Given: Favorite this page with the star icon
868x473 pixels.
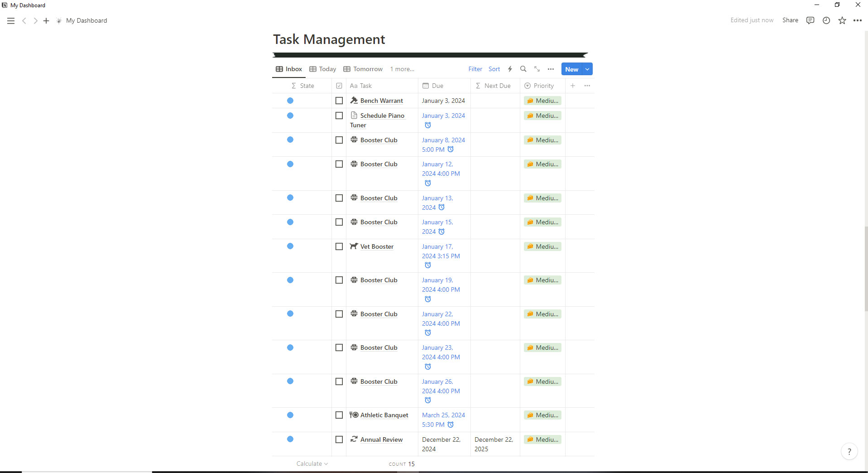Looking at the screenshot, I should pos(842,20).
